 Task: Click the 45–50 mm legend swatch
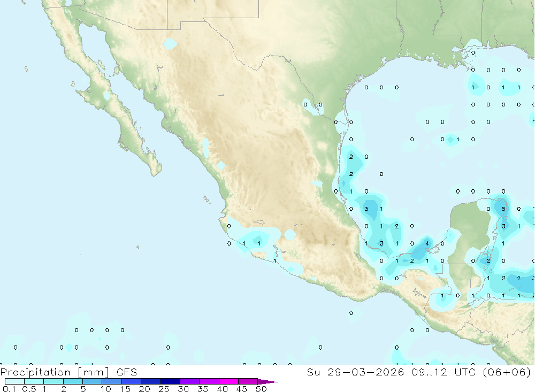tap(248, 381)
